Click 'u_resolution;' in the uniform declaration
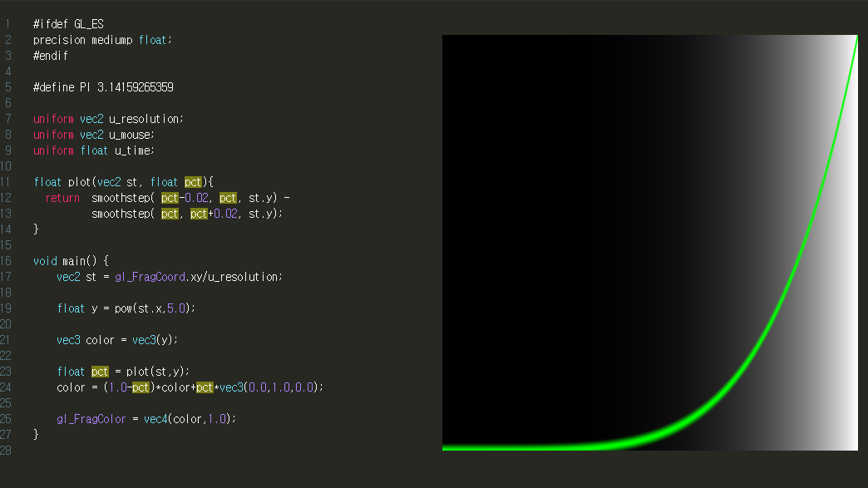Image resolution: width=868 pixels, height=488 pixels. click(x=146, y=119)
